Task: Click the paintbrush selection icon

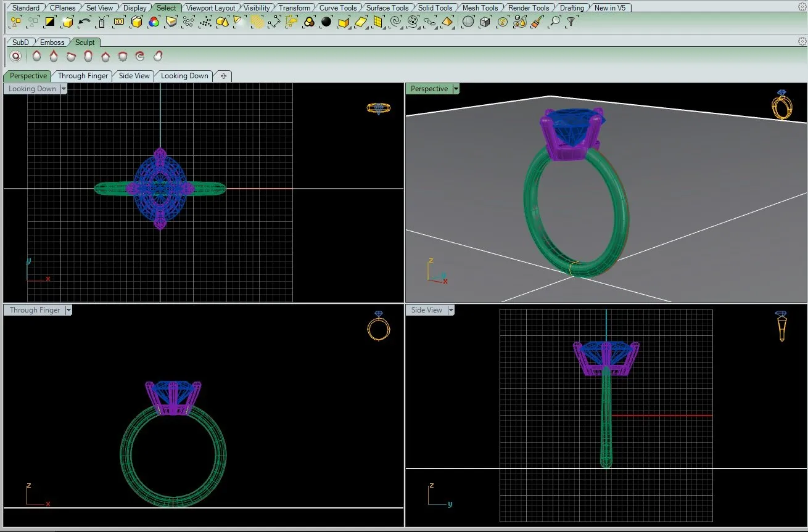Action: click(x=537, y=22)
